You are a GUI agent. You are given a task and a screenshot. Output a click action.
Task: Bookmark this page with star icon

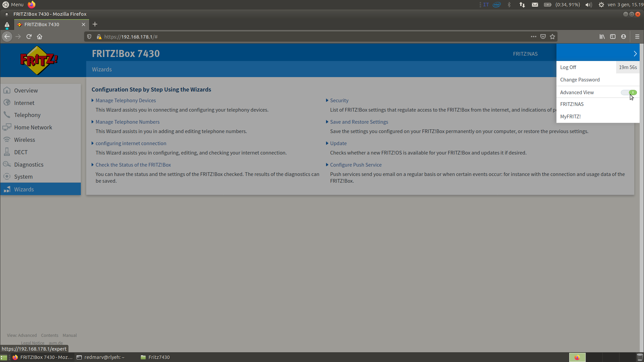[x=552, y=37]
